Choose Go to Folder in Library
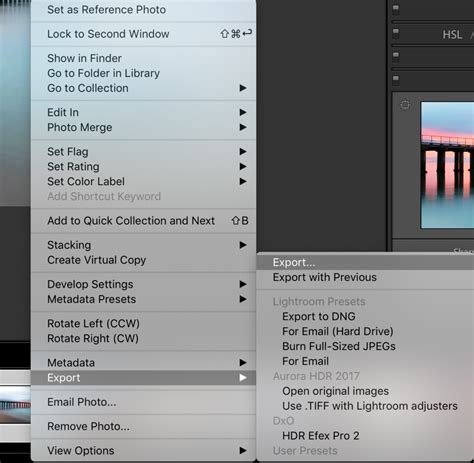474x463 pixels. 143,73
